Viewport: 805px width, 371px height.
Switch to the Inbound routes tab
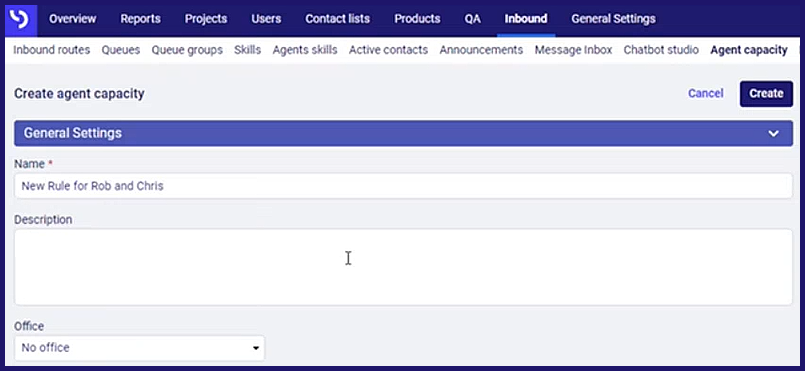click(x=51, y=50)
